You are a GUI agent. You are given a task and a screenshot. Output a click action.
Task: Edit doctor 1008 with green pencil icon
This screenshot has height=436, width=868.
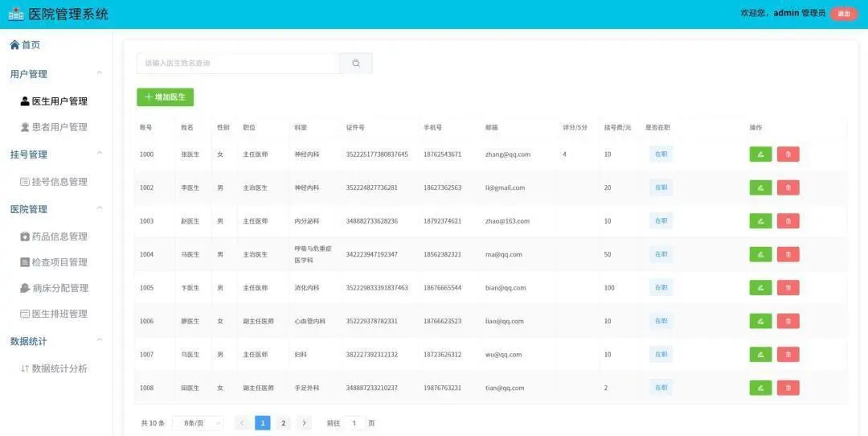point(760,388)
